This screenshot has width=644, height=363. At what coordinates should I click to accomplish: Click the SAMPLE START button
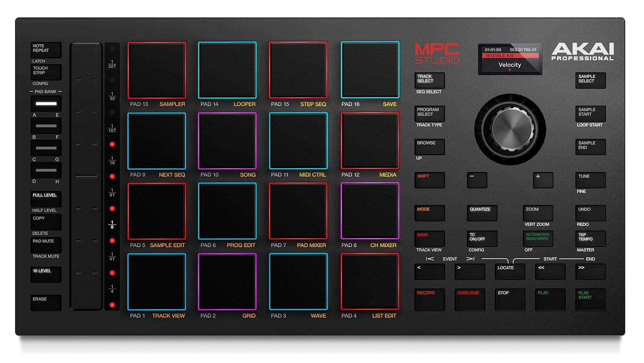(x=591, y=114)
